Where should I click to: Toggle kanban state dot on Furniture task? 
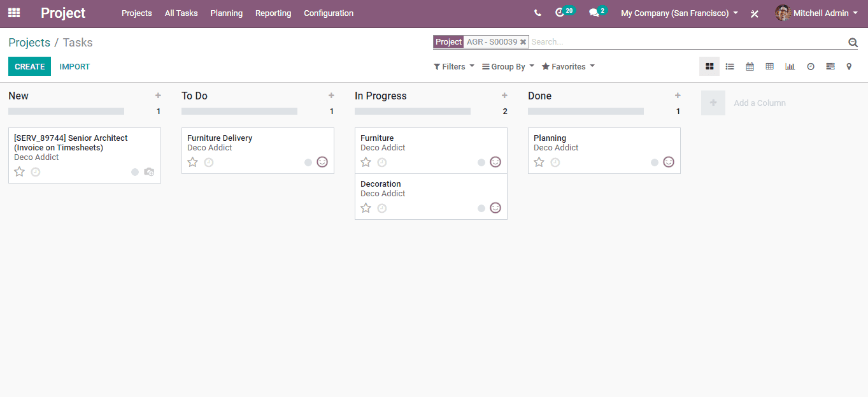tap(481, 162)
